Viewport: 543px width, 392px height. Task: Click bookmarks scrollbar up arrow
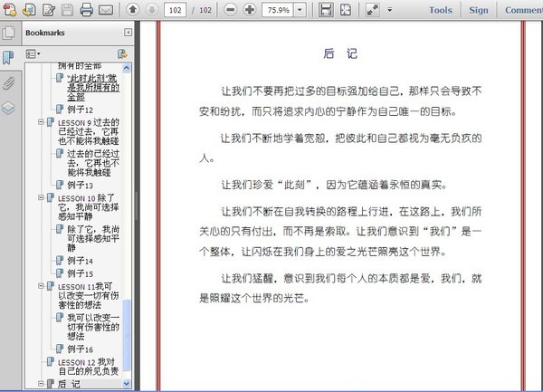[127, 68]
